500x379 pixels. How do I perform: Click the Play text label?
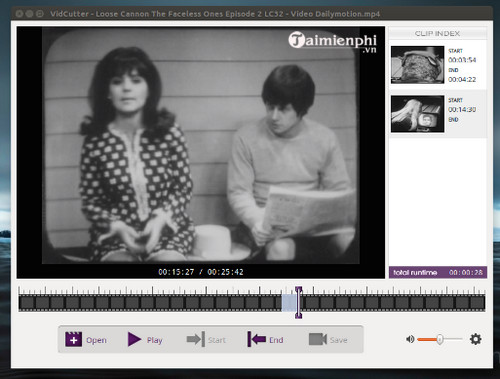[x=154, y=340]
